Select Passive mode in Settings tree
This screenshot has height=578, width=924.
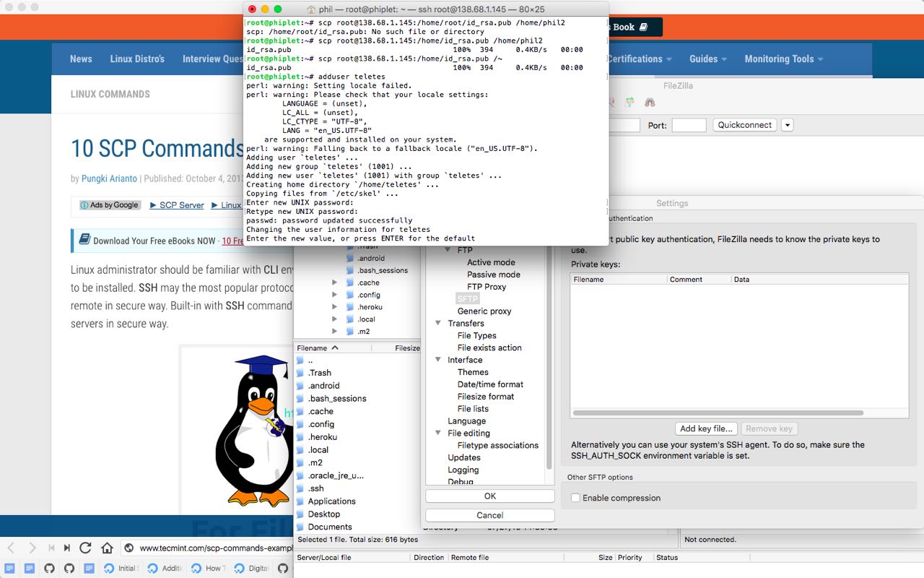(494, 275)
